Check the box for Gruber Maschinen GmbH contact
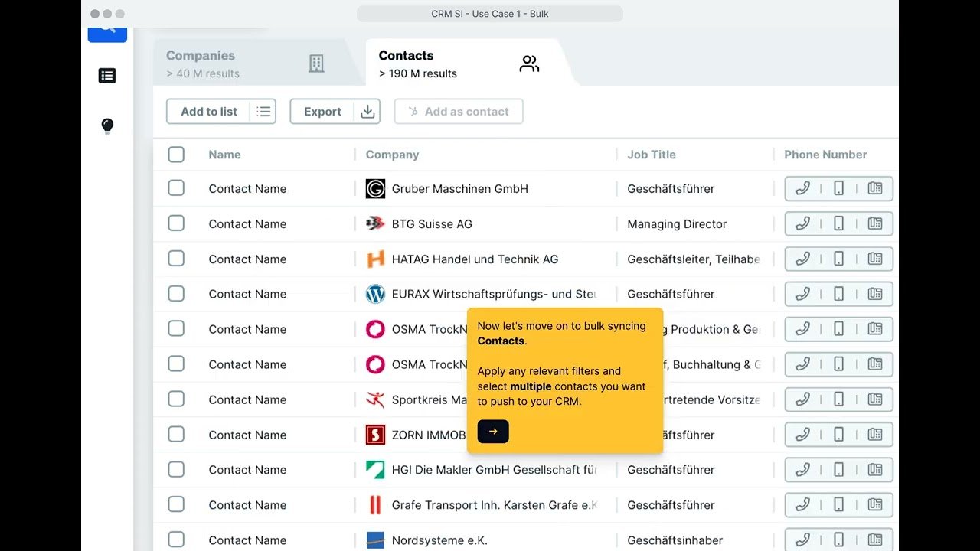Screen dimensions: 980x551 click(x=176, y=188)
